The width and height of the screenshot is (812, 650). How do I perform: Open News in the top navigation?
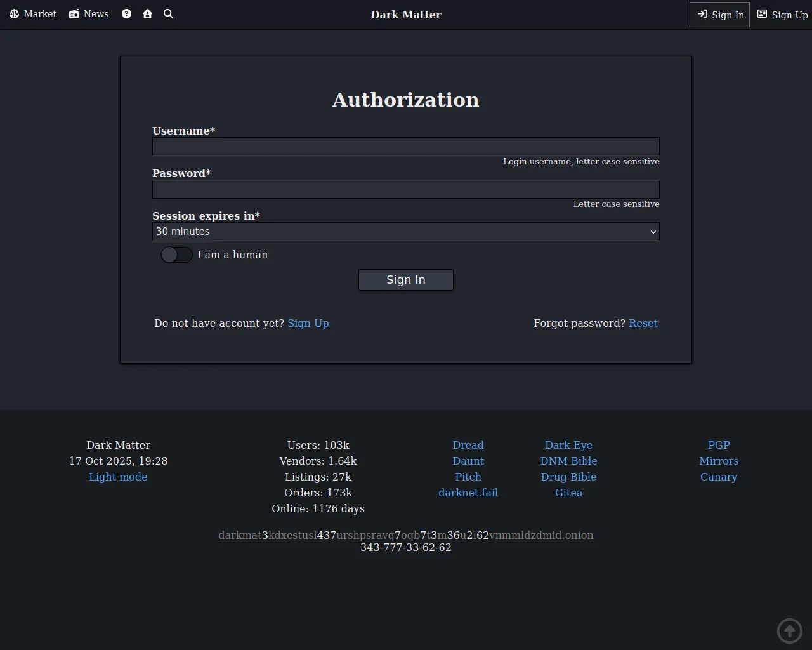coord(89,14)
